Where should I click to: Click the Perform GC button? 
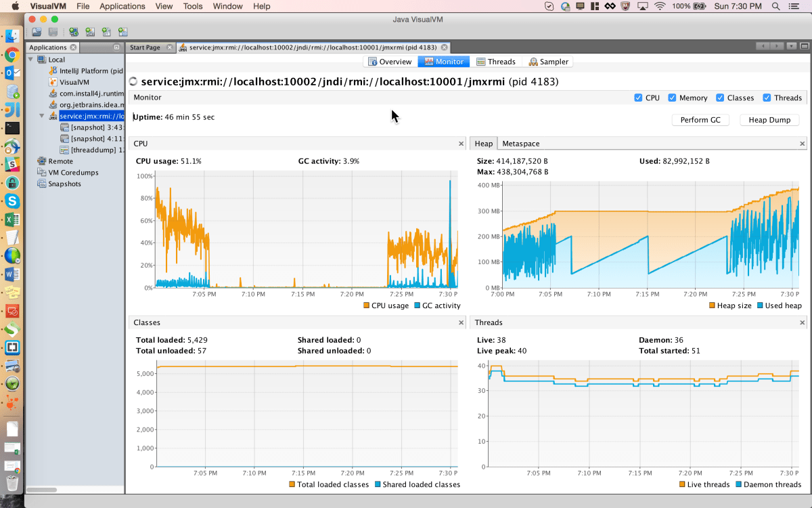click(x=700, y=120)
